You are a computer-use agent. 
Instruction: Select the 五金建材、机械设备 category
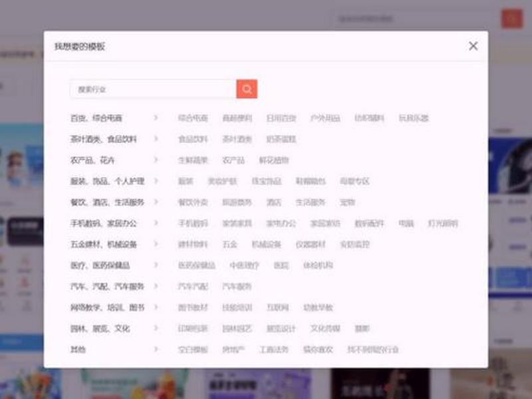coord(104,244)
